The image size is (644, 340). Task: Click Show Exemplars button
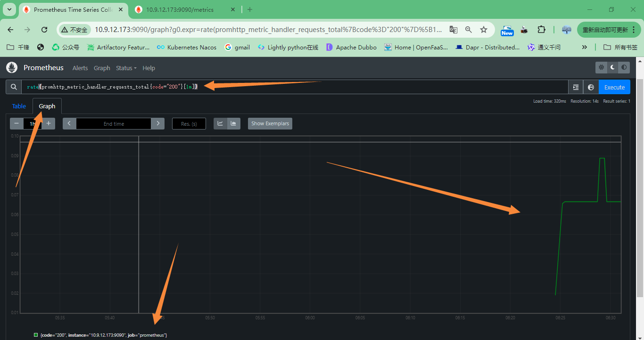click(270, 123)
